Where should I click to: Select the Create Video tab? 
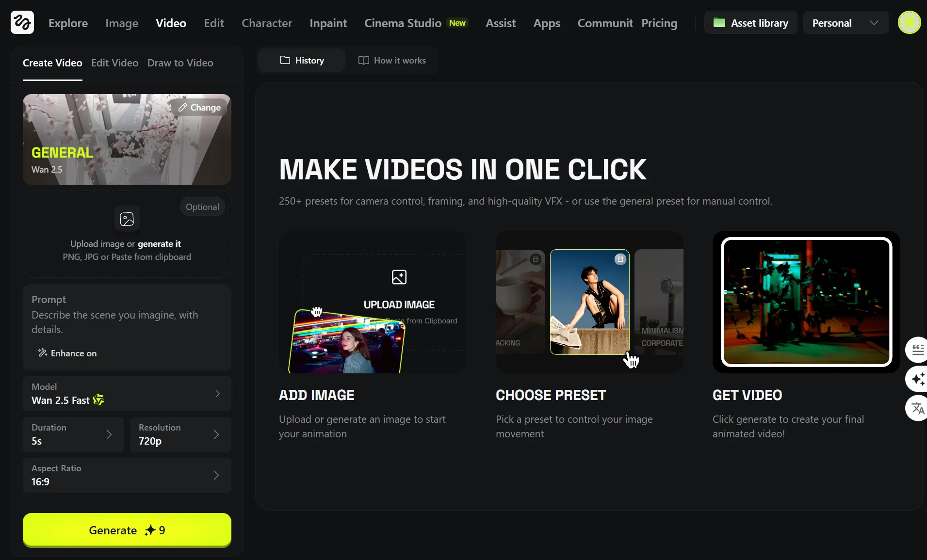(52, 63)
